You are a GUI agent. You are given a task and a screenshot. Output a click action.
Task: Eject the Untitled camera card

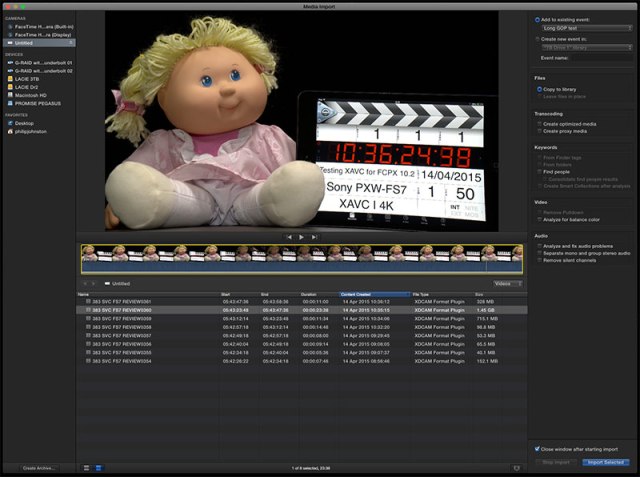coord(71,43)
